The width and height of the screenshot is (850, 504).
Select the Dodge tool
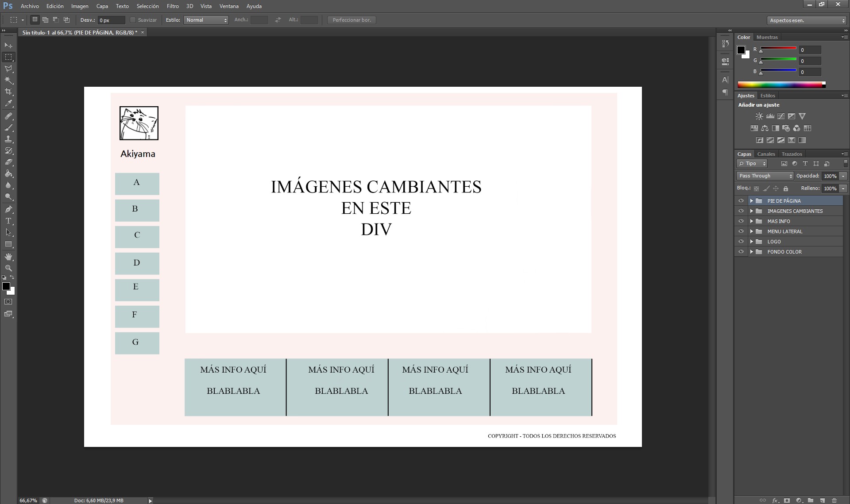tap(8, 196)
